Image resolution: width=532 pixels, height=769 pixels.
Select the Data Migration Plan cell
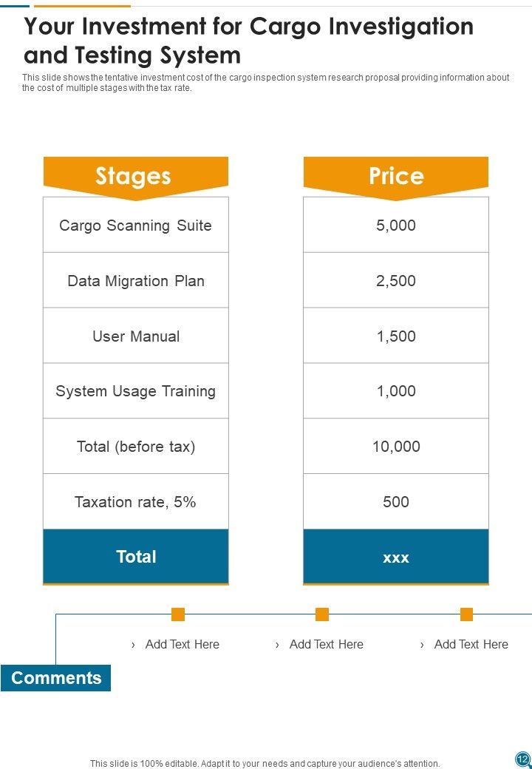[136, 280]
